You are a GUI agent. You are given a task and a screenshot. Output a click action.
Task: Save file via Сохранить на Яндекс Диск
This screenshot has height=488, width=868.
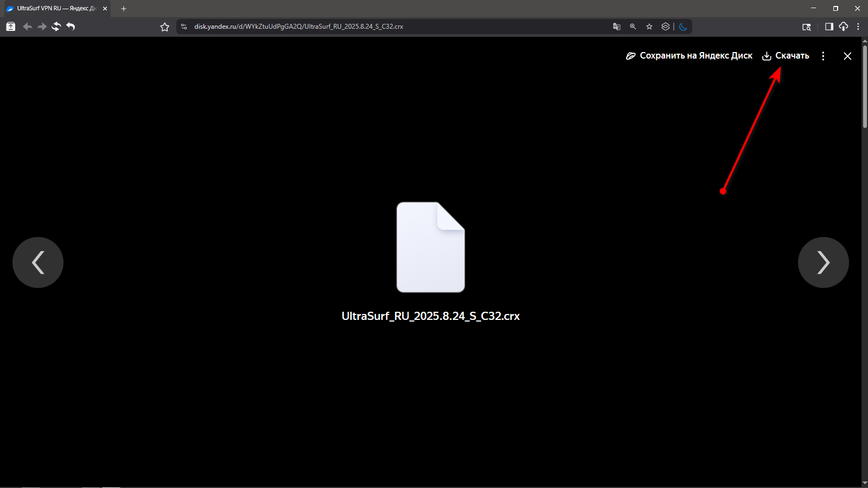689,56
